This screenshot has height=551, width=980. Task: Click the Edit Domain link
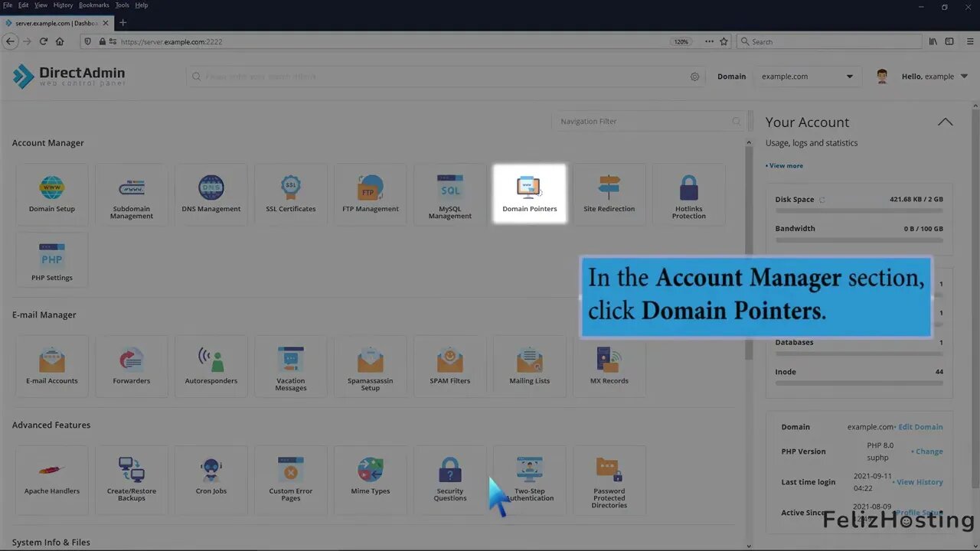coord(920,427)
